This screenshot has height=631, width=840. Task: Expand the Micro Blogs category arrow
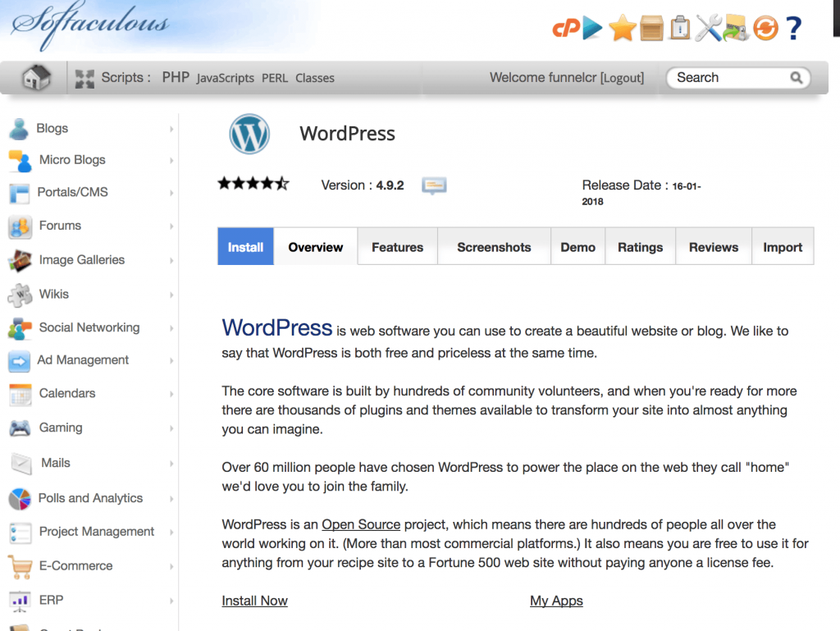click(x=171, y=161)
